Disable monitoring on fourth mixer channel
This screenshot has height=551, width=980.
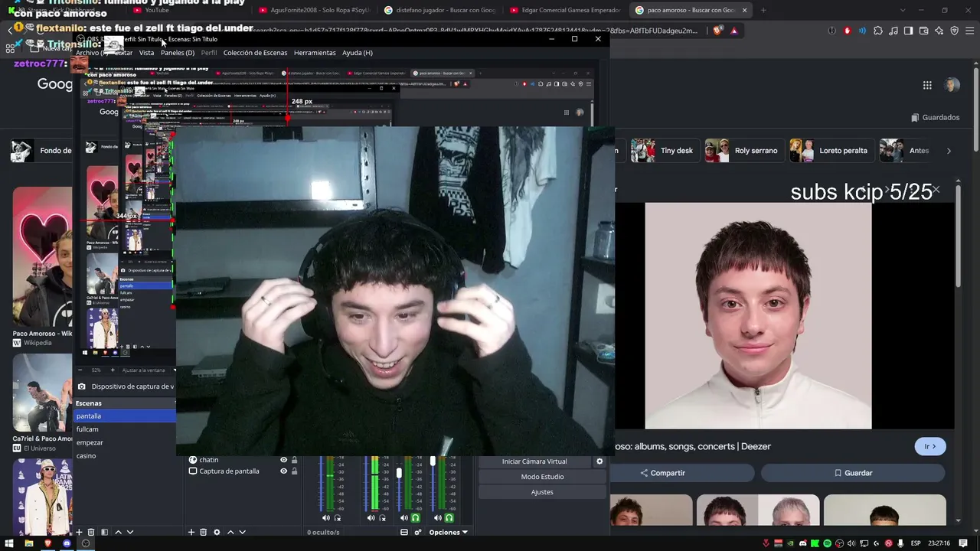pos(449,518)
